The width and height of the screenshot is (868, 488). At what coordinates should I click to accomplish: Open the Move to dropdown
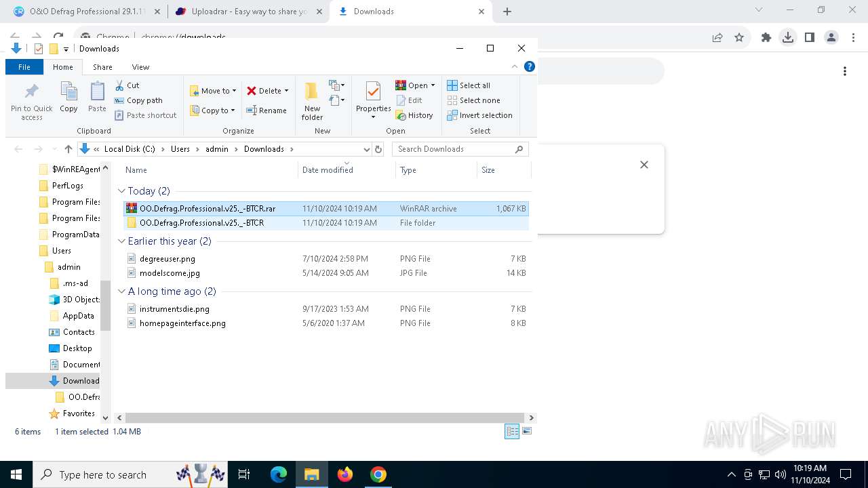tap(213, 91)
